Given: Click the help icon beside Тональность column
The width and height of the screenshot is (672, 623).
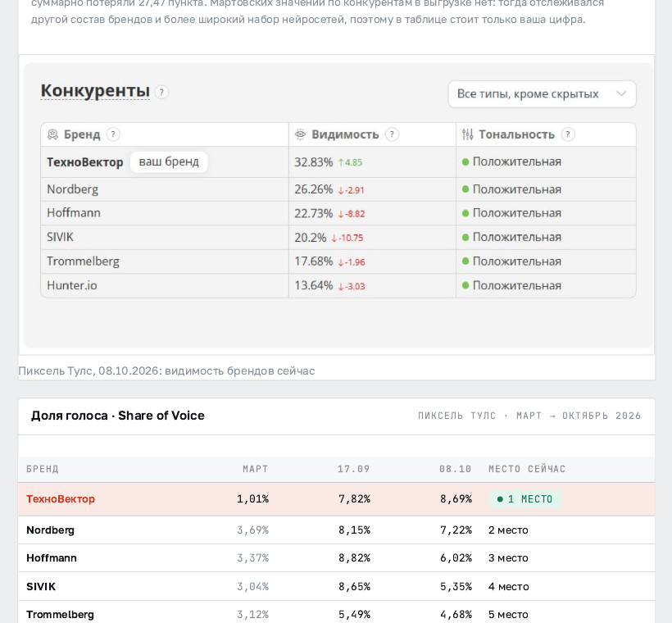Looking at the screenshot, I should [568, 134].
